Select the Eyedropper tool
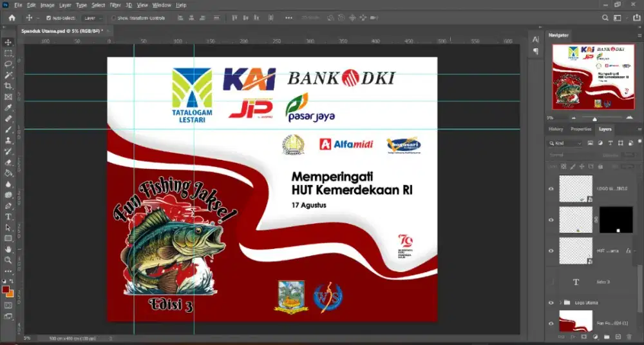This screenshot has width=644, height=345. coord(8,108)
